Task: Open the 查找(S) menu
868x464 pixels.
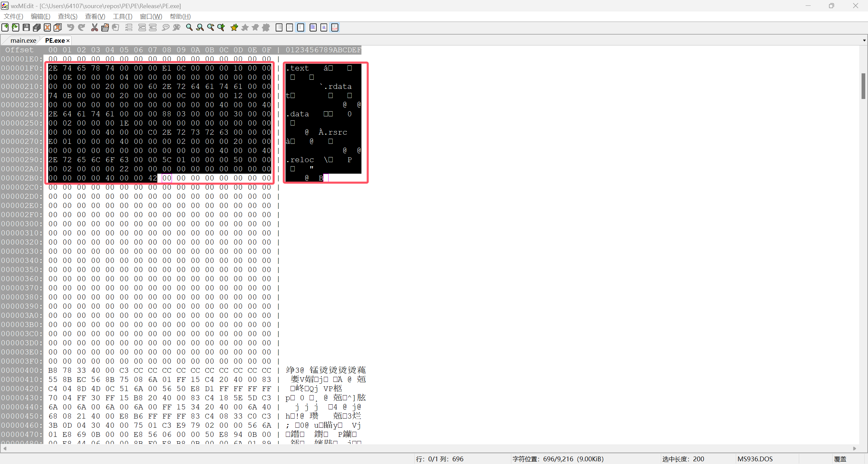Action: pyautogui.click(x=67, y=16)
